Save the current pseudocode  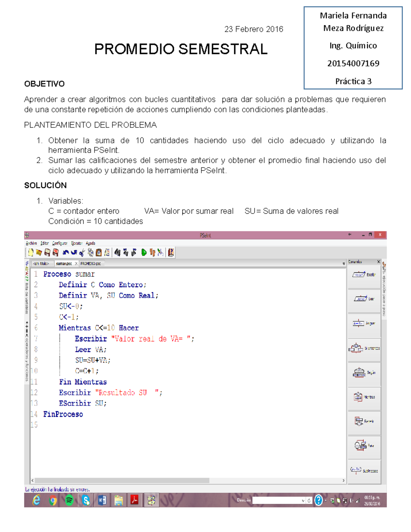[47, 253]
